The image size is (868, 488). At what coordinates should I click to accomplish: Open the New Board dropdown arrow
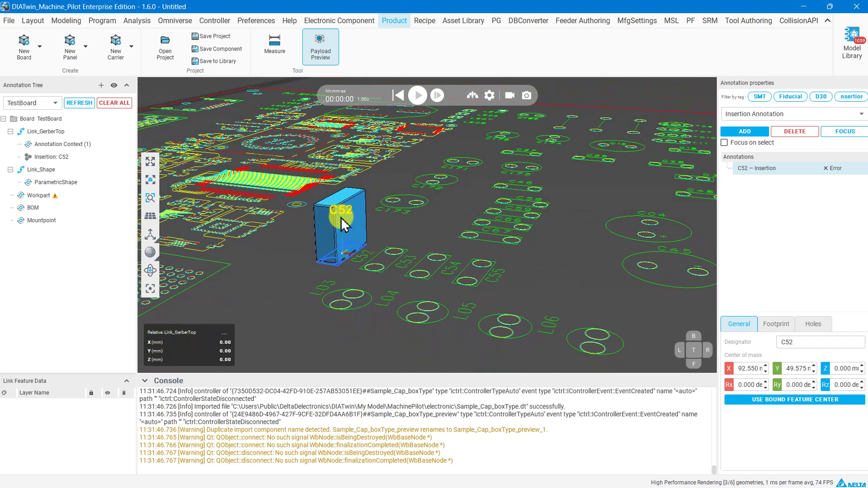40,47
